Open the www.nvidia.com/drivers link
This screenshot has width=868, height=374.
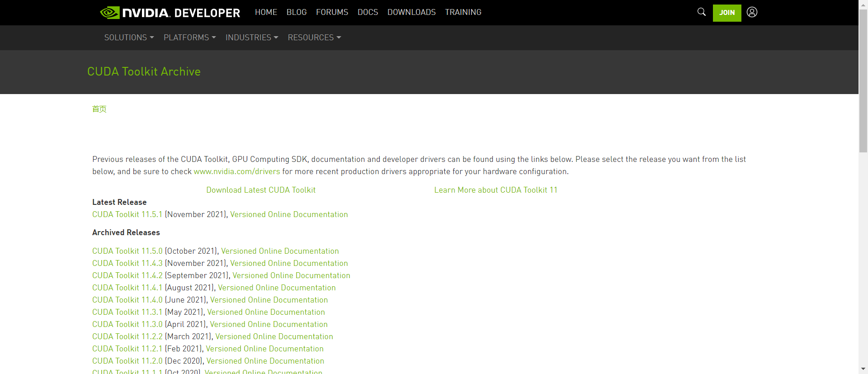[237, 171]
